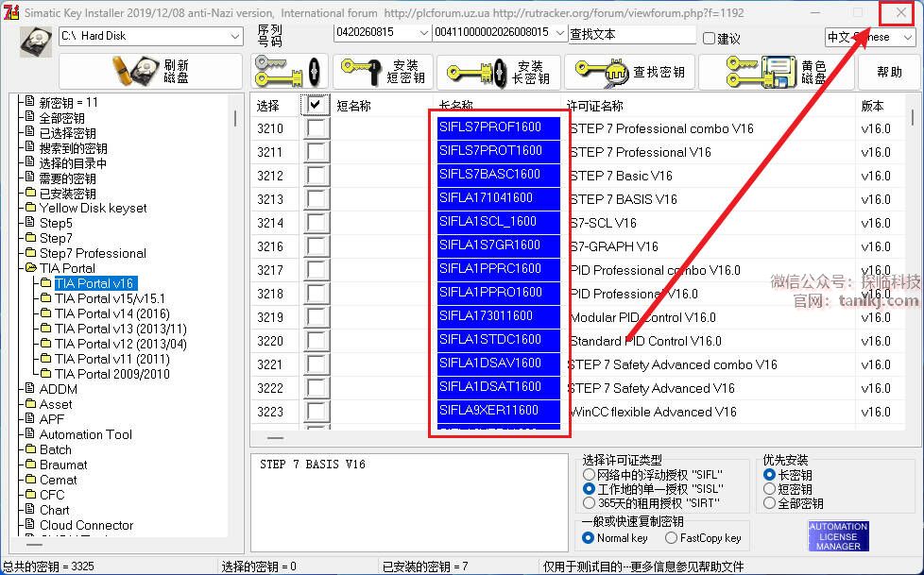Select the network floating license SIFL radio
Image resolution: width=924 pixels, height=575 pixels.
pos(589,474)
